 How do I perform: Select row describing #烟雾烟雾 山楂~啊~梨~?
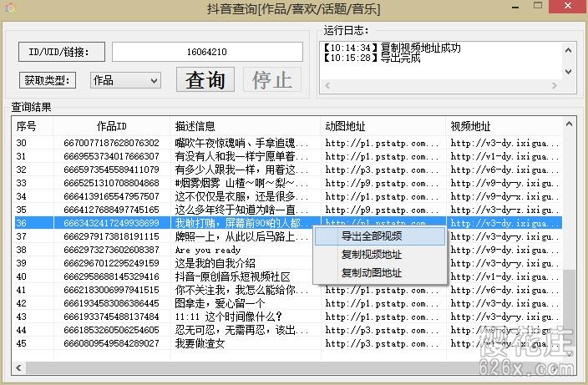288,183
